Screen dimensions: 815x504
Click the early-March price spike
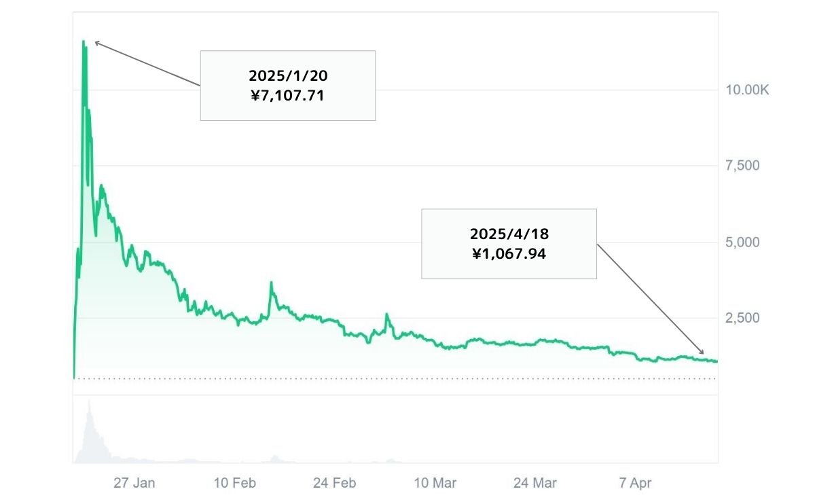coord(386,314)
